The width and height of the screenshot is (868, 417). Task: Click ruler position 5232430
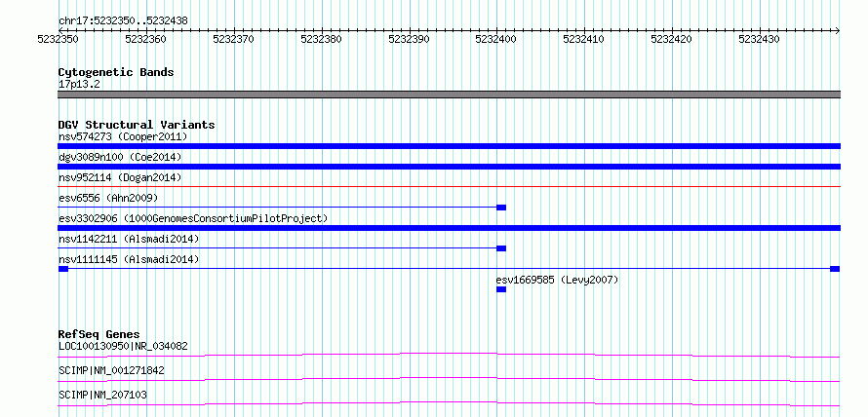coord(759,39)
